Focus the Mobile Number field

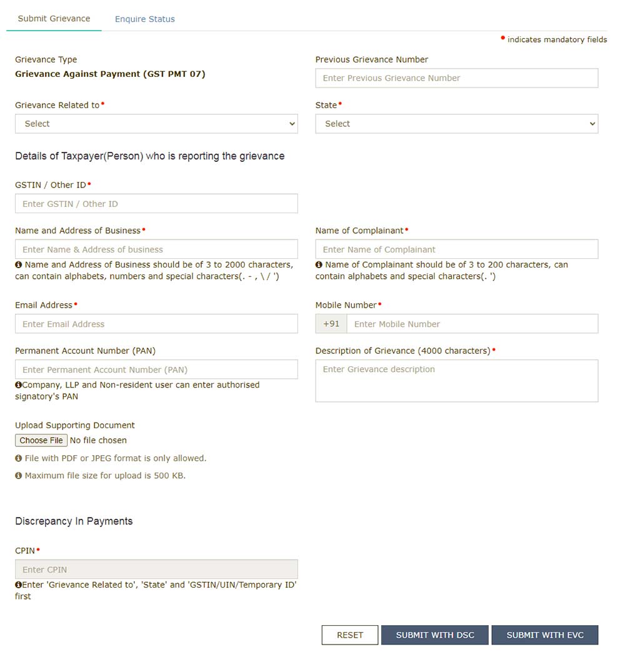coord(472,324)
